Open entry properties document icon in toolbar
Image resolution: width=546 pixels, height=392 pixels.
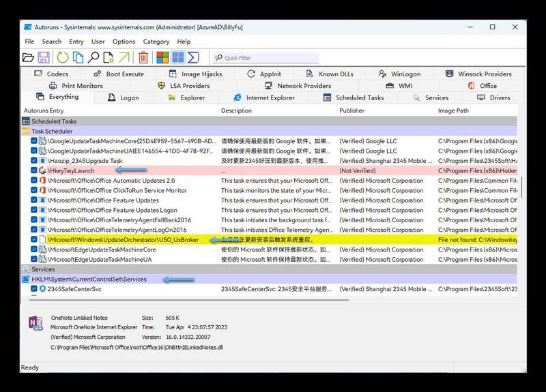(x=109, y=58)
